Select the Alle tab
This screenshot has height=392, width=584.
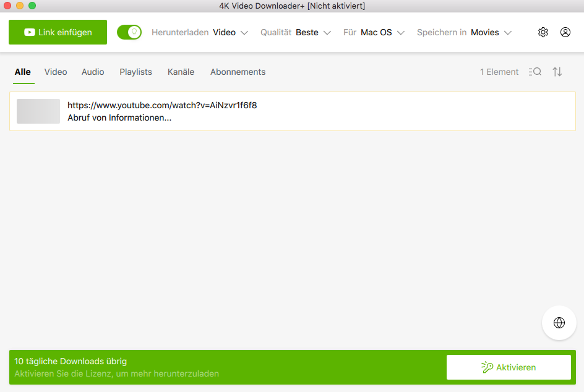click(x=23, y=72)
